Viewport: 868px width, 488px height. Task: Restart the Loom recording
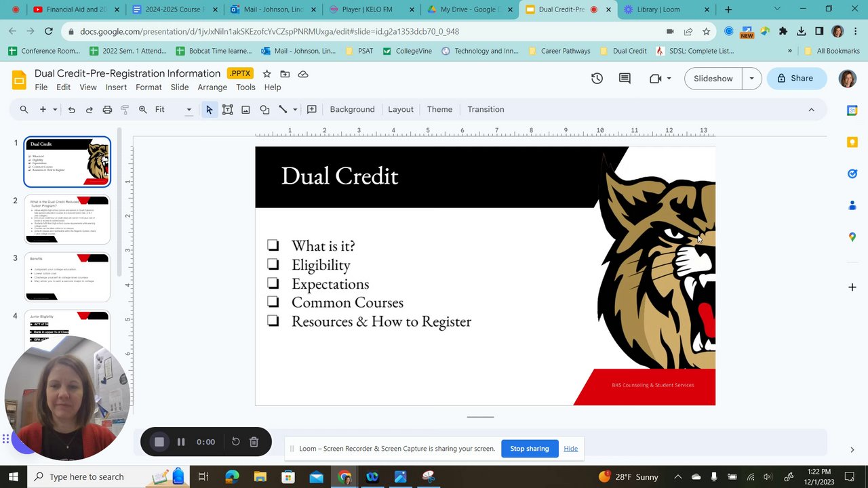click(x=235, y=442)
